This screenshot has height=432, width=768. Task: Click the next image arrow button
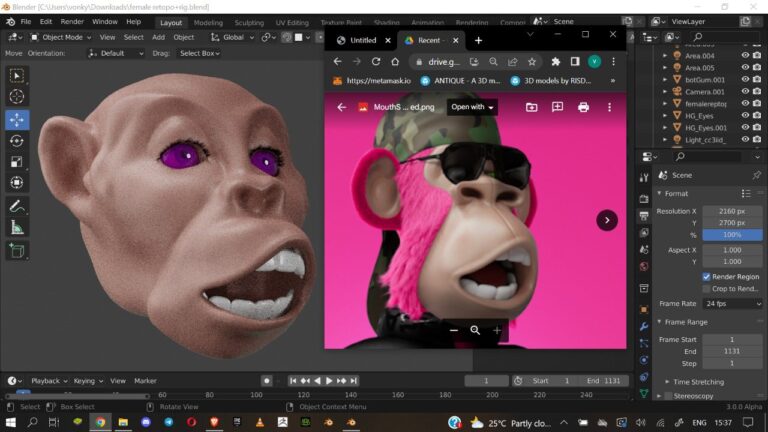(607, 220)
